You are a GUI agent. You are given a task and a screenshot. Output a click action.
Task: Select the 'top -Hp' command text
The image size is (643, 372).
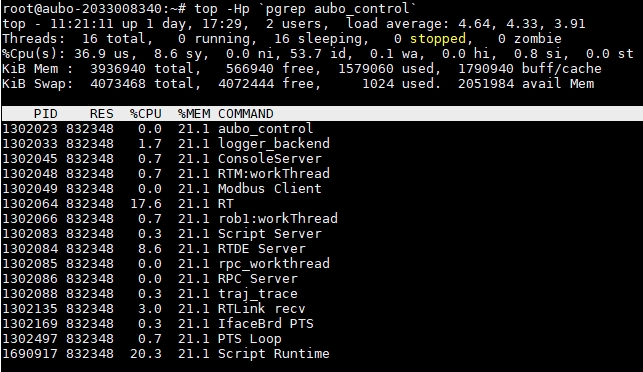click(221, 8)
